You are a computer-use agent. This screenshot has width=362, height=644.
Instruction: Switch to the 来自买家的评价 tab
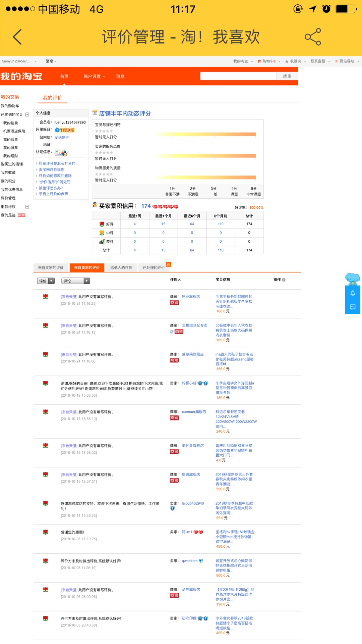pyautogui.click(x=51, y=267)
